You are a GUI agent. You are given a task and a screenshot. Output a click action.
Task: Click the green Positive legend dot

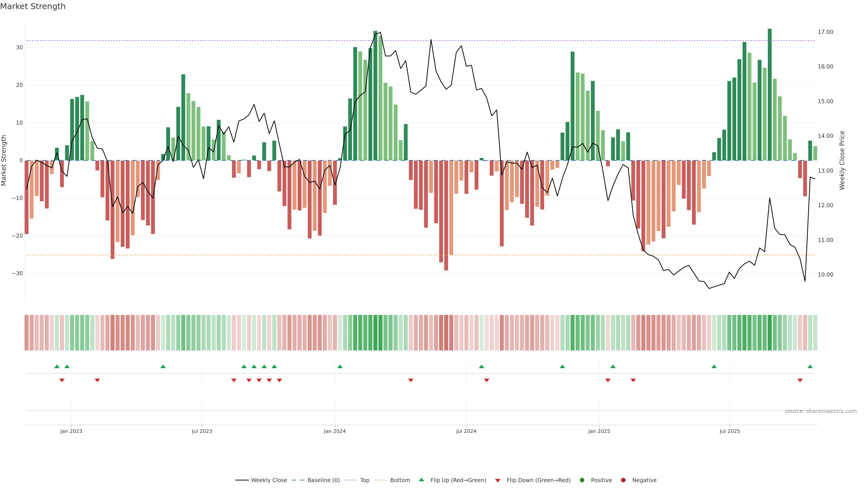(582, 480)
